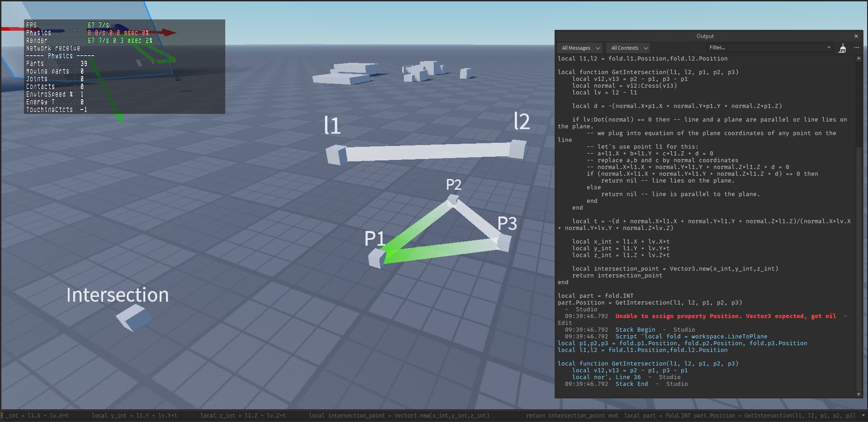This screenshot has height=422, width=868.
Task: Click the Filter text field
Action: (764, 47)
